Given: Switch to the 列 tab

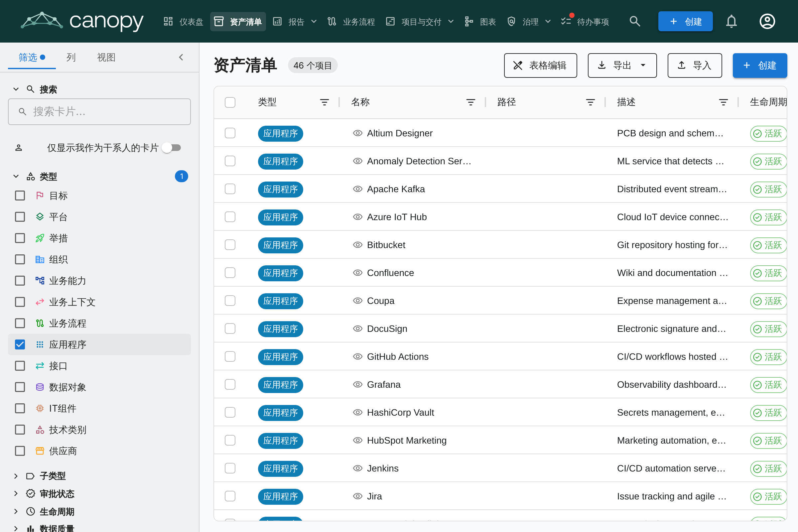Looking at the screenshot, I should (x=71, y=57).
